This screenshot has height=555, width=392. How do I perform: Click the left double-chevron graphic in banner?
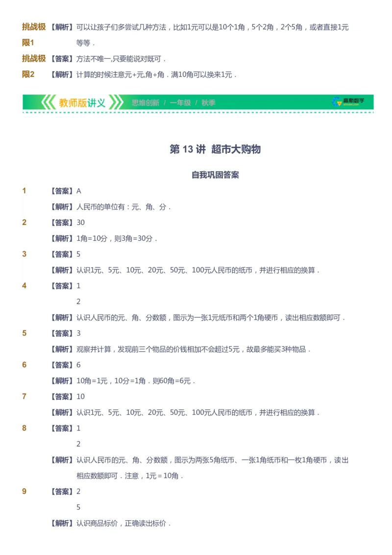[x=49, y=102]
